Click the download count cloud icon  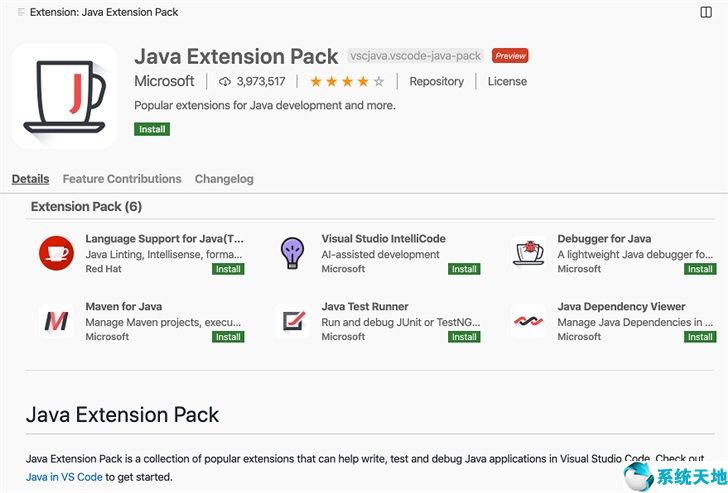[x=225, y=82]
